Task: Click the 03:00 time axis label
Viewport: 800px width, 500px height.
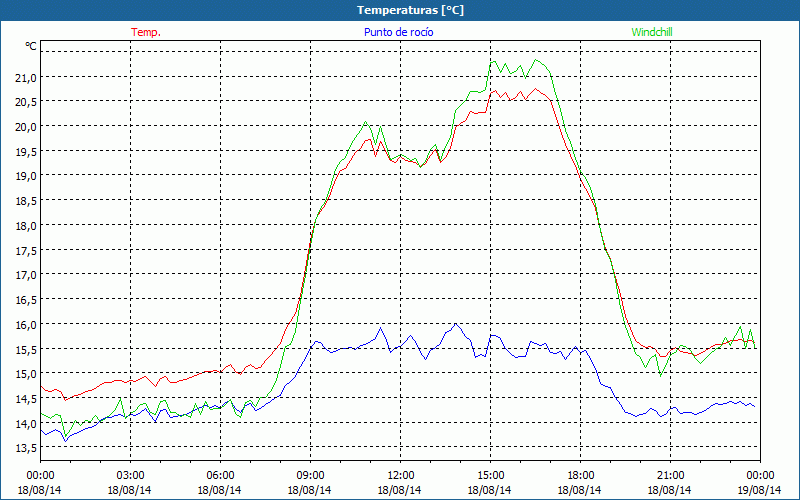Action: point(130,475)
